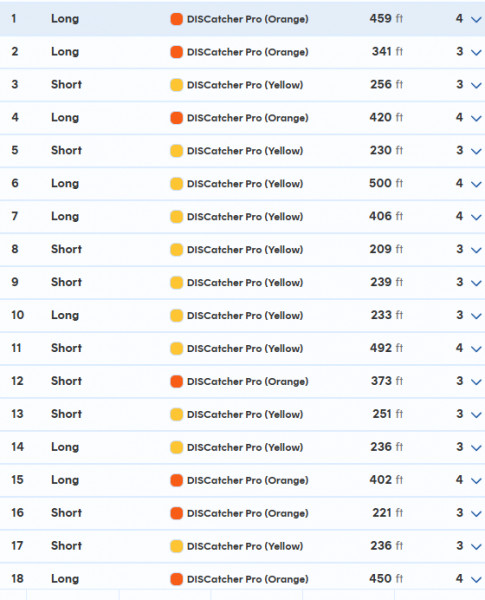Expand hole 14 row chevron
The width and height of the screenshot is (485, 600).
click(476, 447)
